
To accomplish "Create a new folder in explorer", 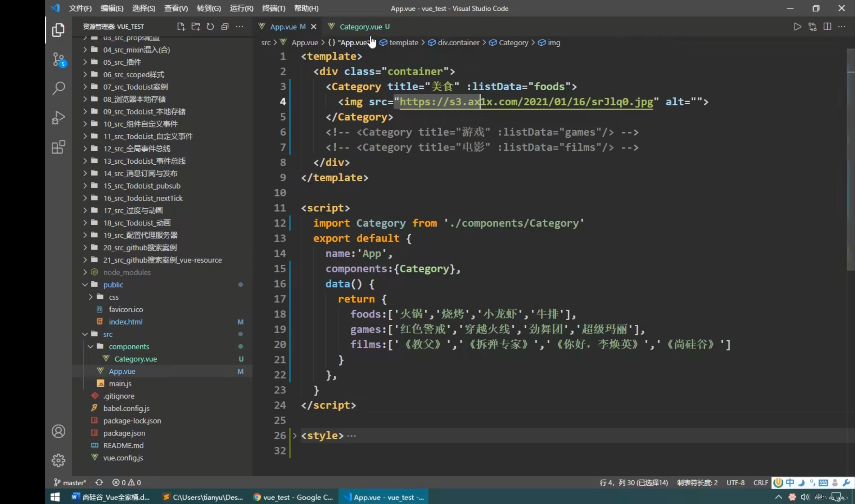I will [x=195, y=27].
